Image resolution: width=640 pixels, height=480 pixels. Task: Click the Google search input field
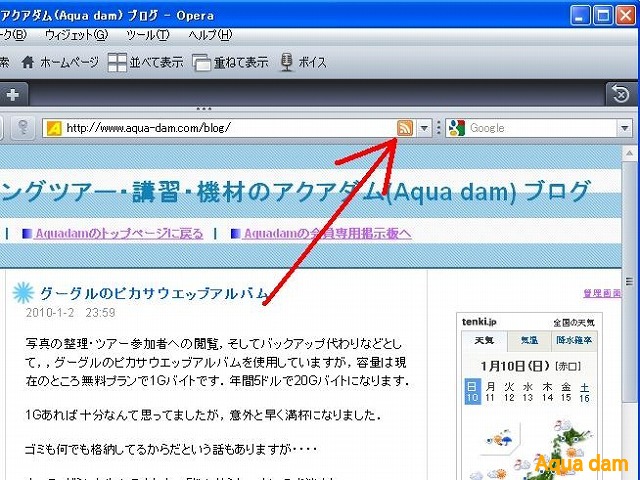click(542, 128)
